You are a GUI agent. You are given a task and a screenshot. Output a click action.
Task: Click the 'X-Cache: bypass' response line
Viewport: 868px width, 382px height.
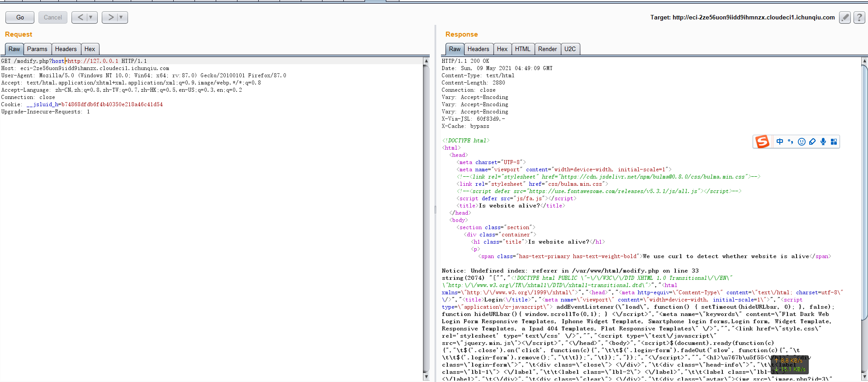[465, 126]
